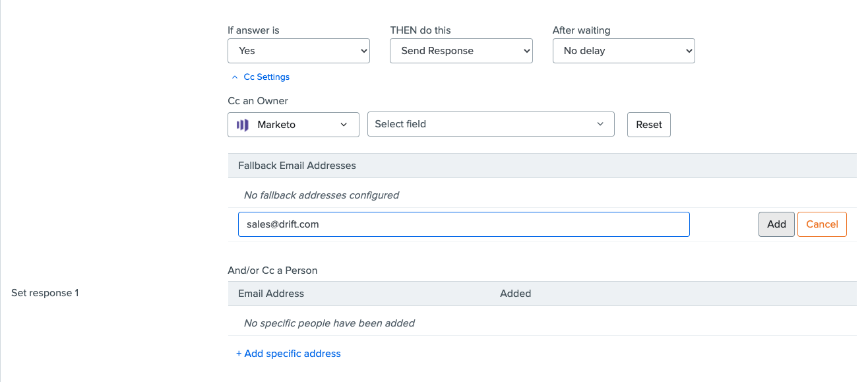Click the 'No fallback addresses configured' message
868x382 pixels.
pyautogui.click(x=321, y=195)
